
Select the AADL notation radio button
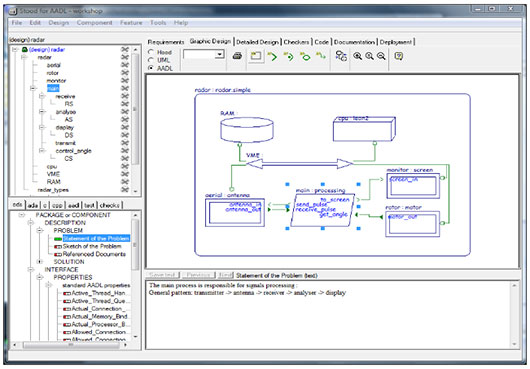pyautogui.click(x=151, y=68)
